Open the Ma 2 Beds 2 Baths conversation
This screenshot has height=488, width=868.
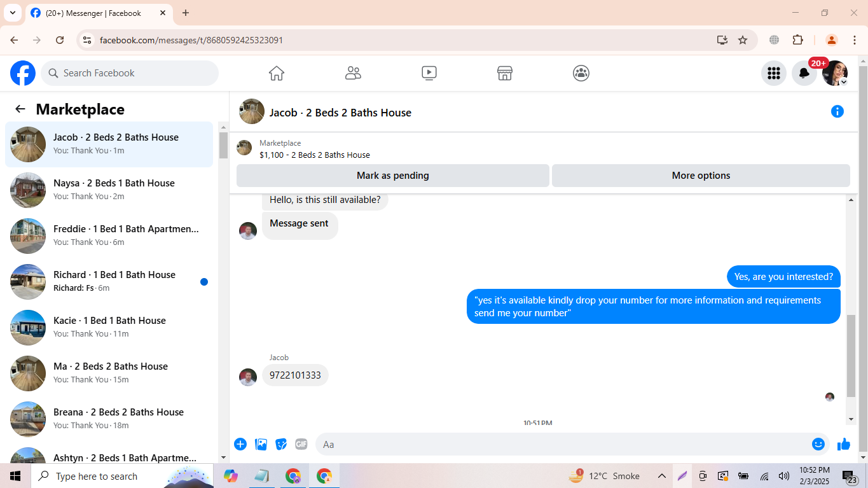click(109, 373)
